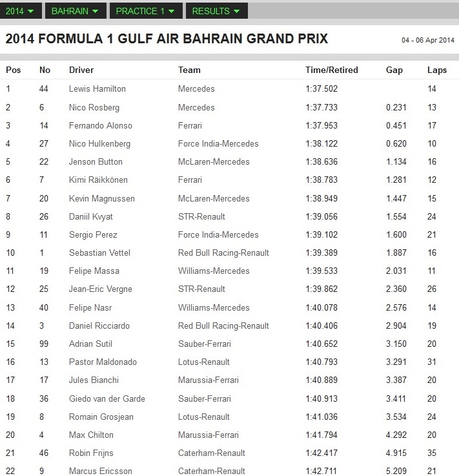Screen dimensions: 459x476
Task: Click the Laps column header
Action: (x=436, y=70)
